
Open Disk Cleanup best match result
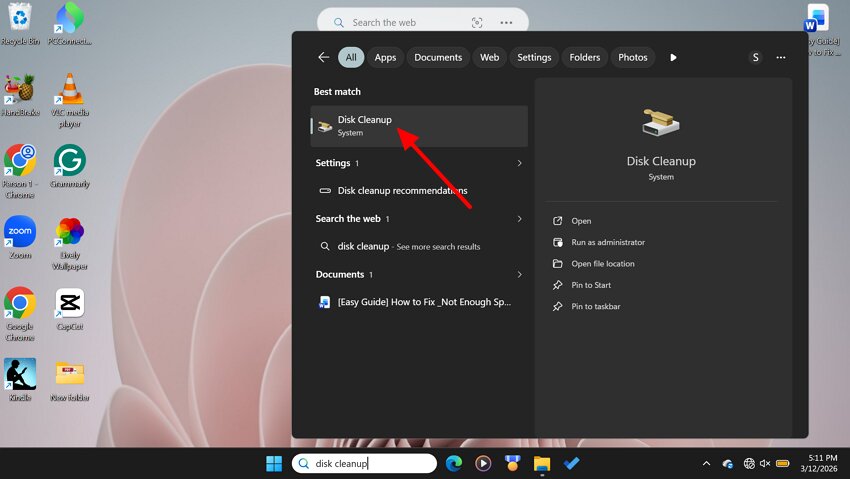pos(419,126)
